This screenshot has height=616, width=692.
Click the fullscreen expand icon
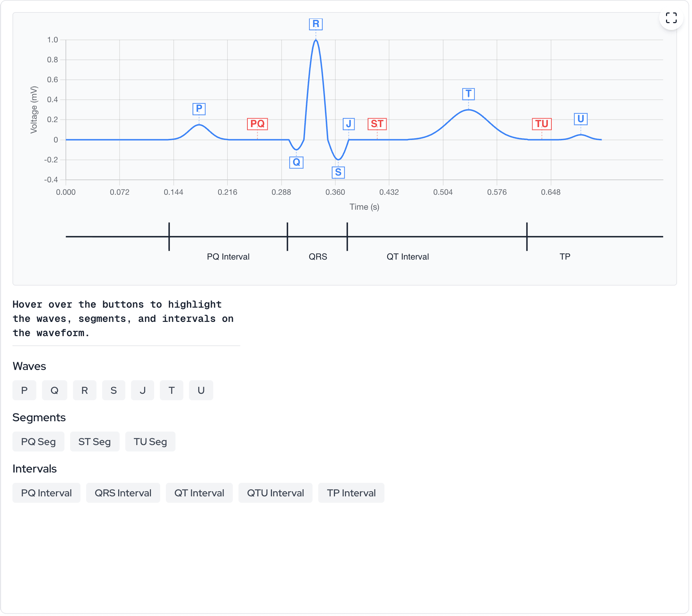pyautogui.click(x=671, y=17)
